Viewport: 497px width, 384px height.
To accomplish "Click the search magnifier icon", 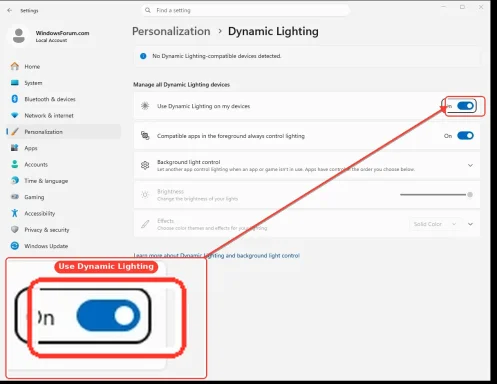I will (x=148, y=10).
